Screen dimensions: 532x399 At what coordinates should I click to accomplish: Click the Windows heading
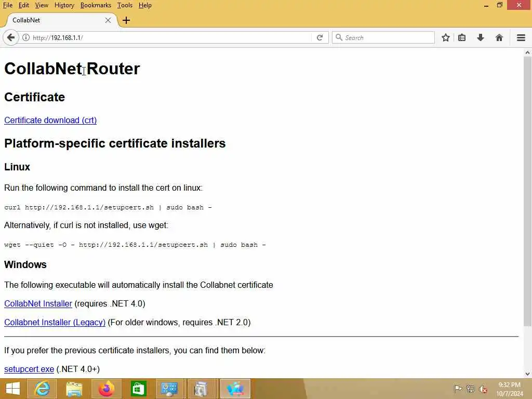coord(25,264)
